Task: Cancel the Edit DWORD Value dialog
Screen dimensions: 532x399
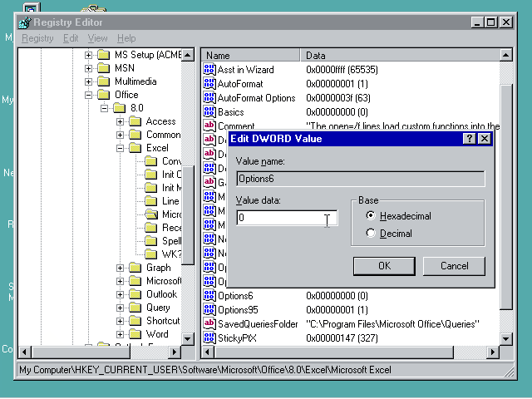Action: tap(455, 266)
